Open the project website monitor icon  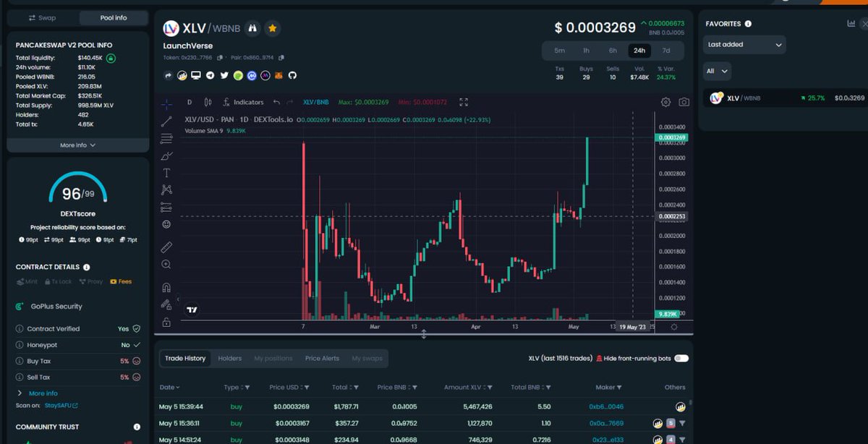click(x=197, y=75)
